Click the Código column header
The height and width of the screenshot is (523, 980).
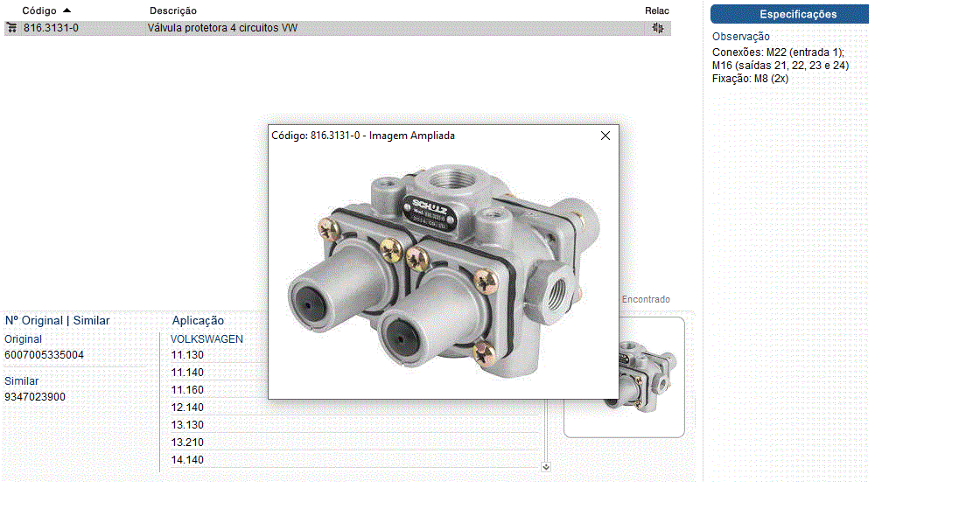pyautogui.click(x=38, y=10)
